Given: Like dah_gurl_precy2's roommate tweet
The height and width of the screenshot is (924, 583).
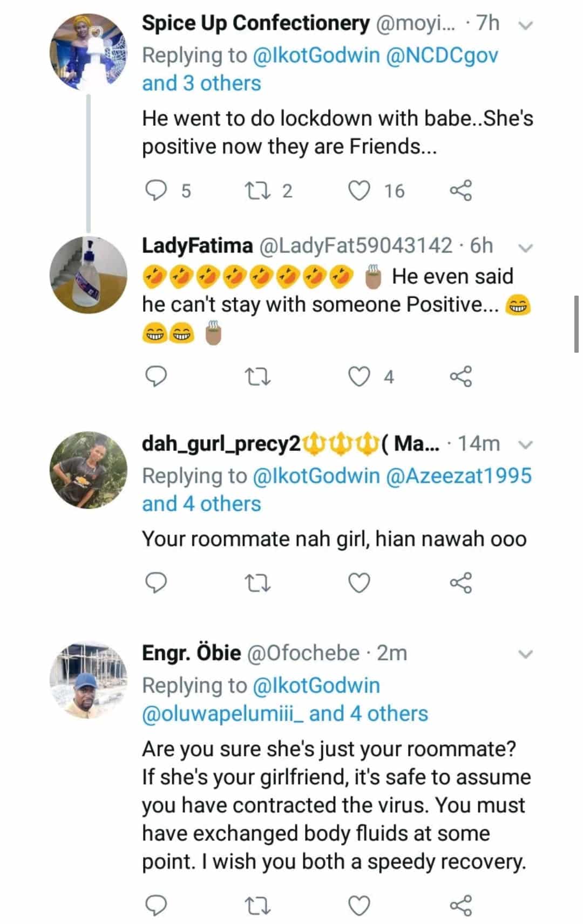Looking at the screenshot, I should coord(360,583).
